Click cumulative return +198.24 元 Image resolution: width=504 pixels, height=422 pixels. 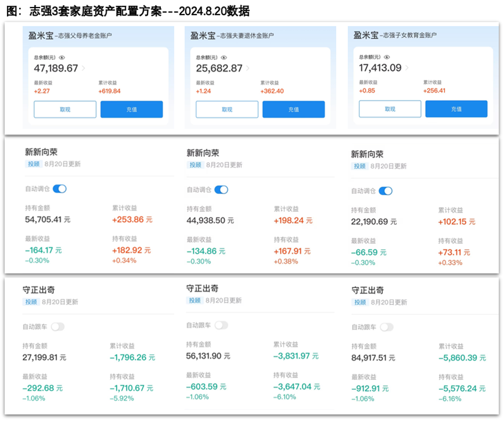point(293,221)
